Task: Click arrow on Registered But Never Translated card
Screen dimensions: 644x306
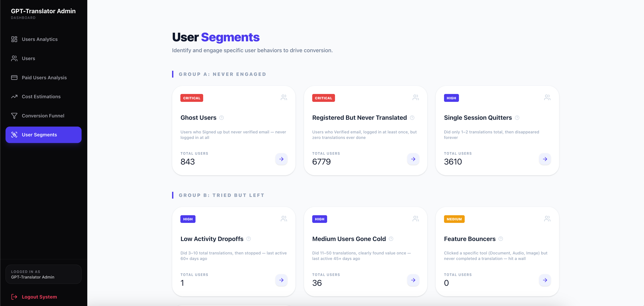Action: pos(413,159)
